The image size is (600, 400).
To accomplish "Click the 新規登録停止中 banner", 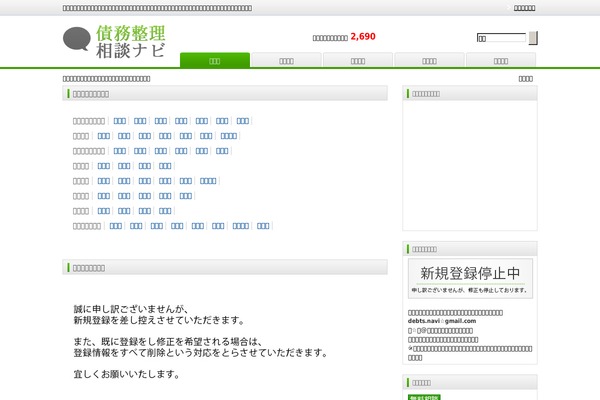I will pyautogui.click(x=470, y=278).
